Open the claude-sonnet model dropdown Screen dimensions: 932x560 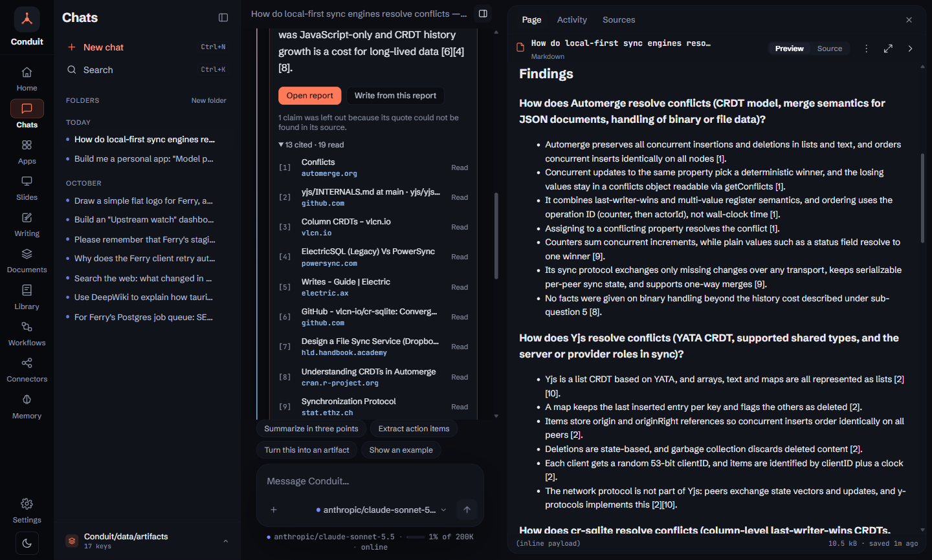click(381, 510)
